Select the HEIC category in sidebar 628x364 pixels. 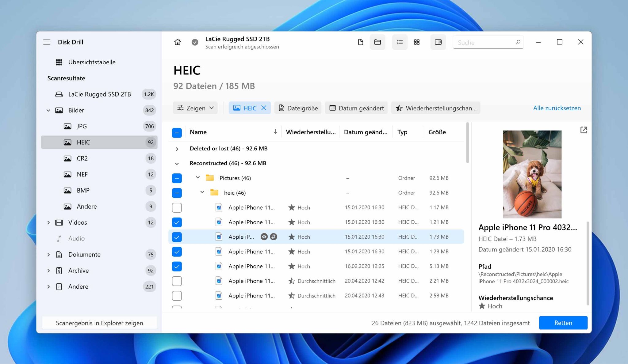click(99, 142)
